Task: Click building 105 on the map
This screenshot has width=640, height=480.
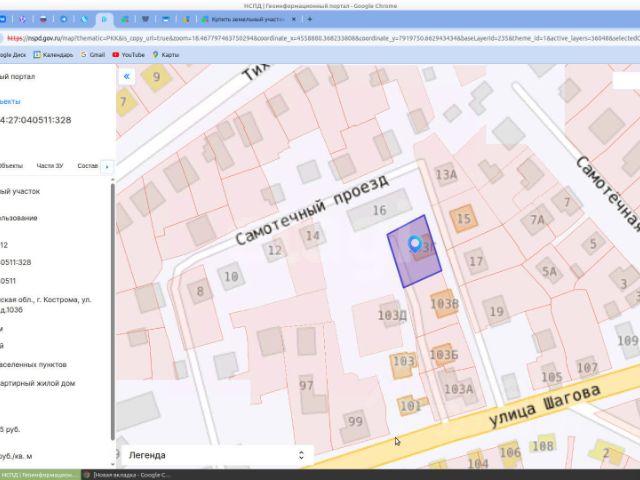Action: [x=552, y=376]
